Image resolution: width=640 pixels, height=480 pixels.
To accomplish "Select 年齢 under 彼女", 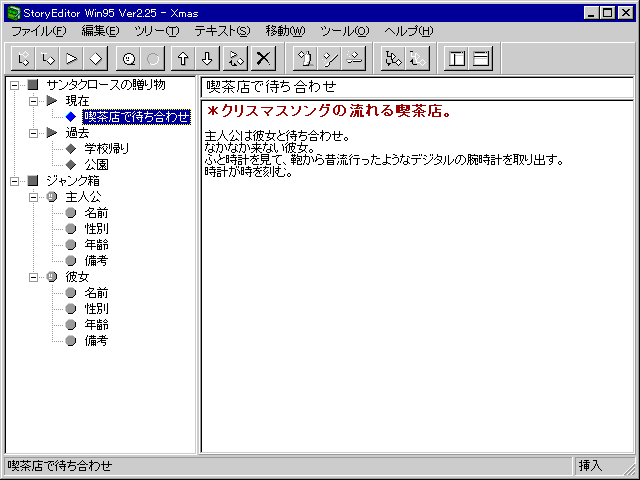I will pos(96,324).
